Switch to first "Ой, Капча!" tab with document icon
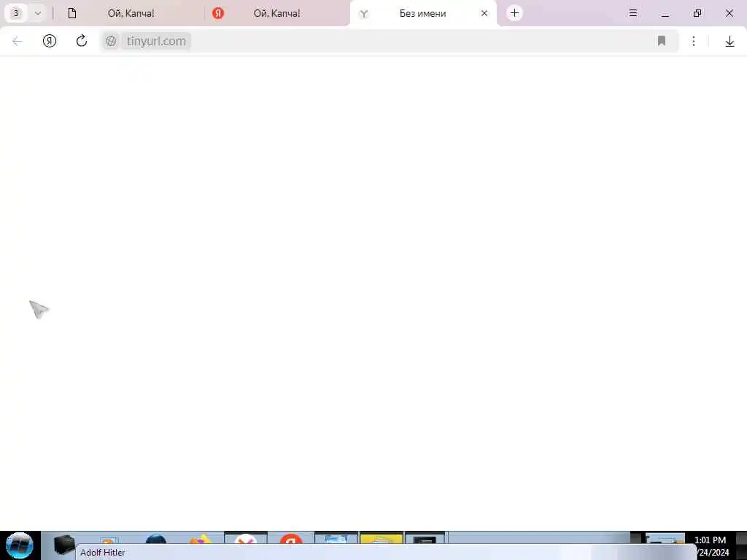Screen dimensions: 747x560 tap(131, 13)
